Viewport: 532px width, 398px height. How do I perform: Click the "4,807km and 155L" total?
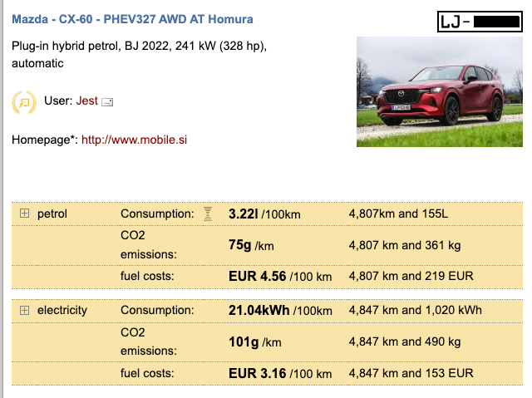[398, 214]
